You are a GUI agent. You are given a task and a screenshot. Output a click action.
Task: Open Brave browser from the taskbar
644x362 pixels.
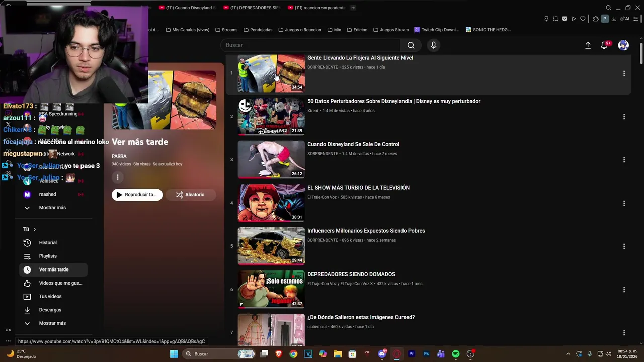tap(279, 354)
